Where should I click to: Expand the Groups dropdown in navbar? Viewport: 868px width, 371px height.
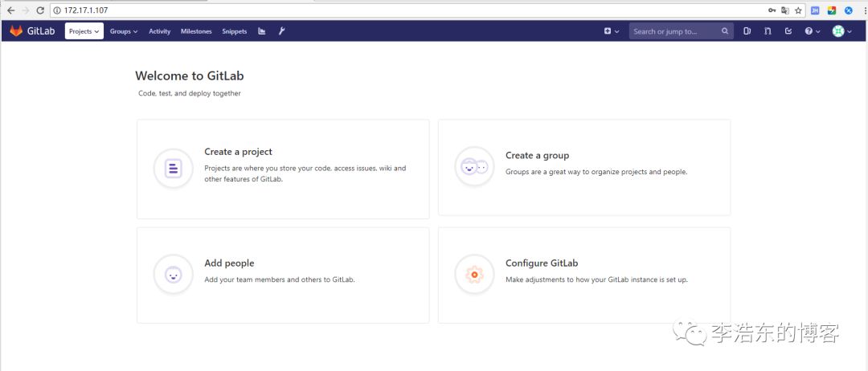click(x=124, y=31)
